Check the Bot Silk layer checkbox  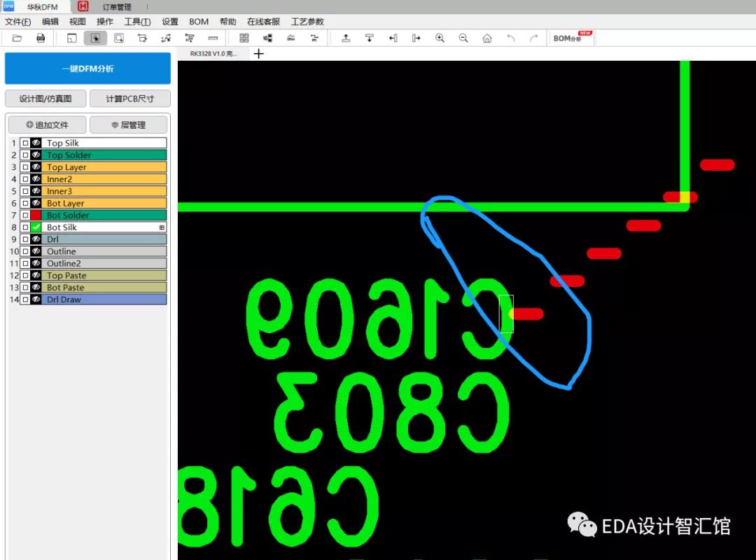[26, 227]
